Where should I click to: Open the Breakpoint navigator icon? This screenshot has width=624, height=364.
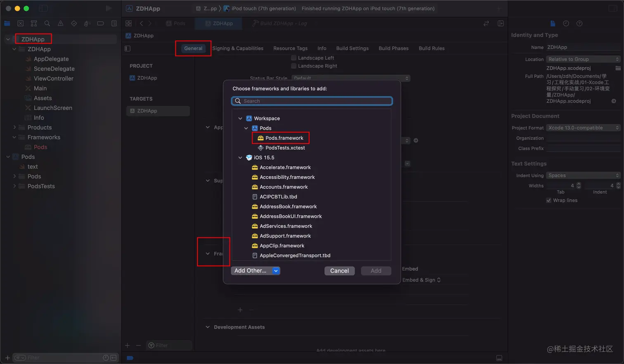[100, 23]
